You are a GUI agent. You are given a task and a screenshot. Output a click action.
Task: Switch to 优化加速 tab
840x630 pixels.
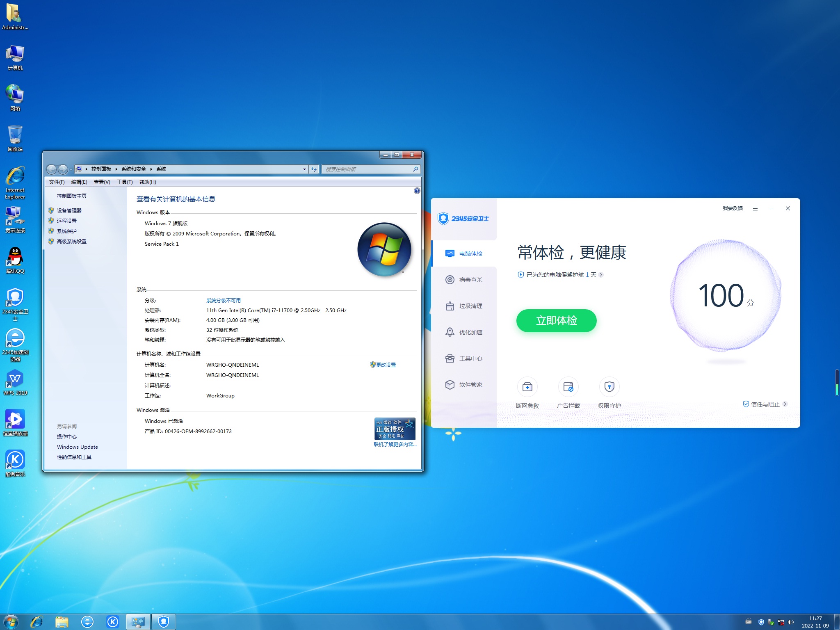coord(464,332)
